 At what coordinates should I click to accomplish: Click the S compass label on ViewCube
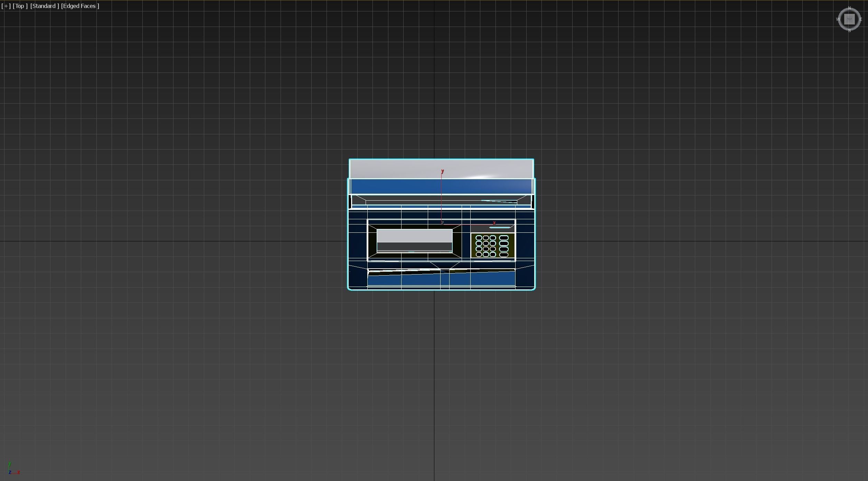[849, 31]
